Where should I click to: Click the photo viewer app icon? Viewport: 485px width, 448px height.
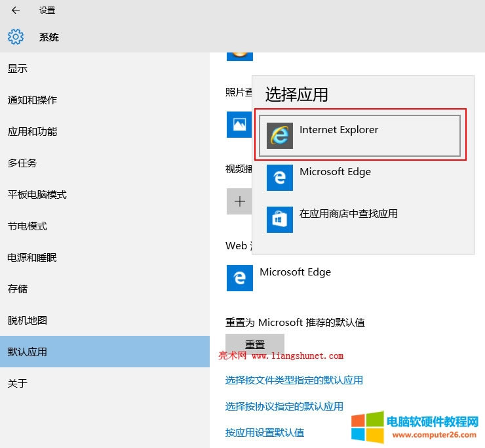tap(239, 125)
